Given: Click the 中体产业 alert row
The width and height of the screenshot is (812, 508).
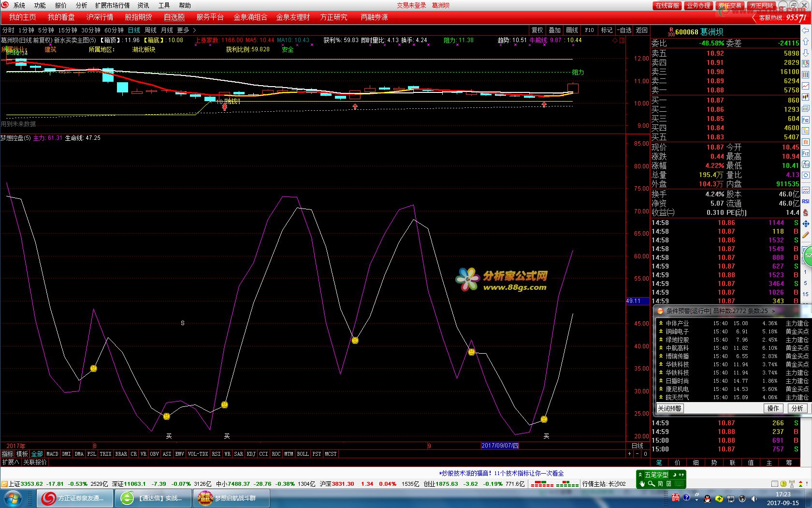Looking at the screenshot, I should (x=732, y=323).
